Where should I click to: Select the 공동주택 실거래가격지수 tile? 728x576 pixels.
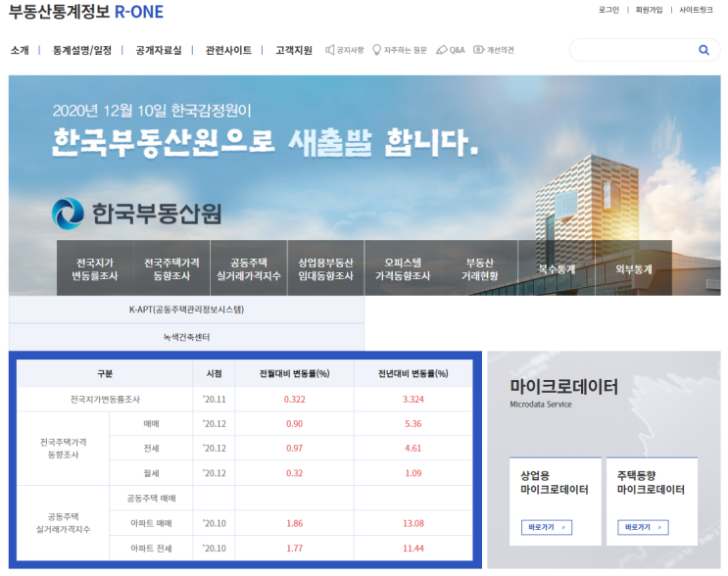(x=249, y=268)
